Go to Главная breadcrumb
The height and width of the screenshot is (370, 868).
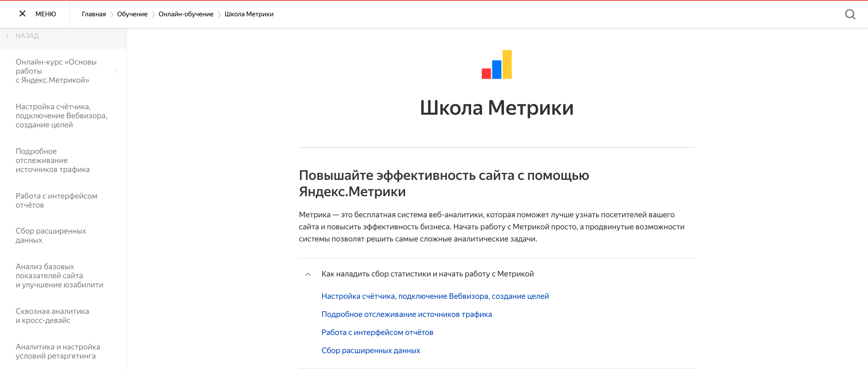[94, 14]
